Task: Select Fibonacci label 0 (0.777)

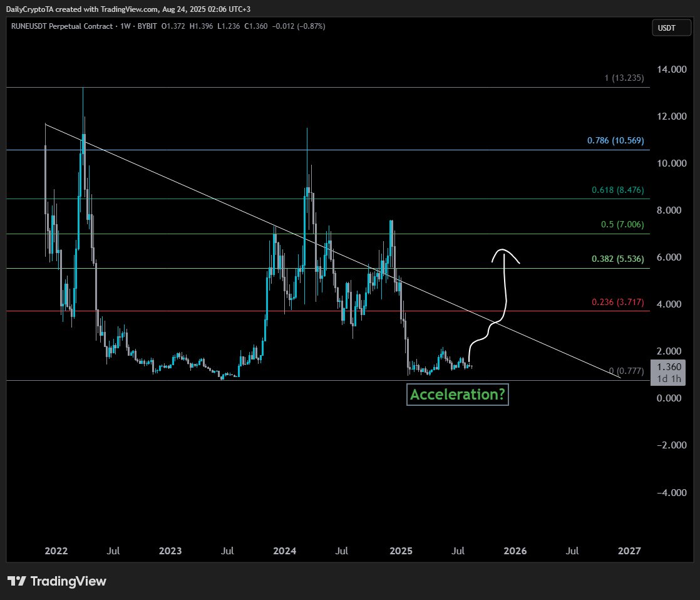Action: click(x=626, y=371)
